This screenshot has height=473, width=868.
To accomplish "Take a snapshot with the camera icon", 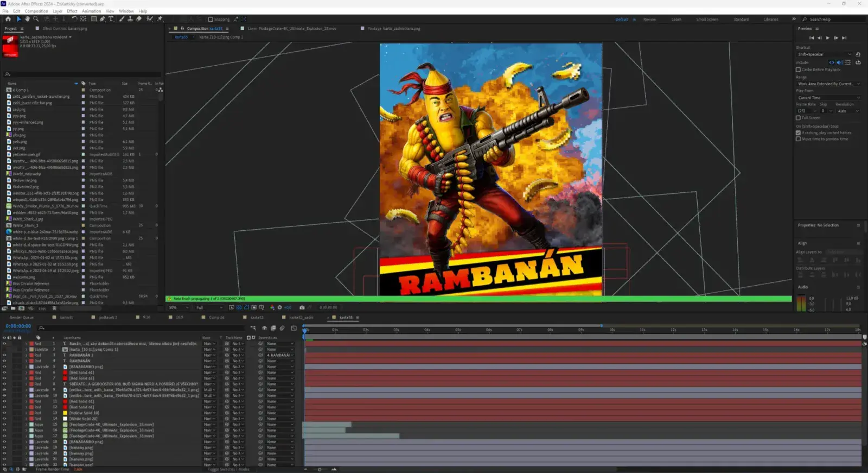I will click(302, 307).
